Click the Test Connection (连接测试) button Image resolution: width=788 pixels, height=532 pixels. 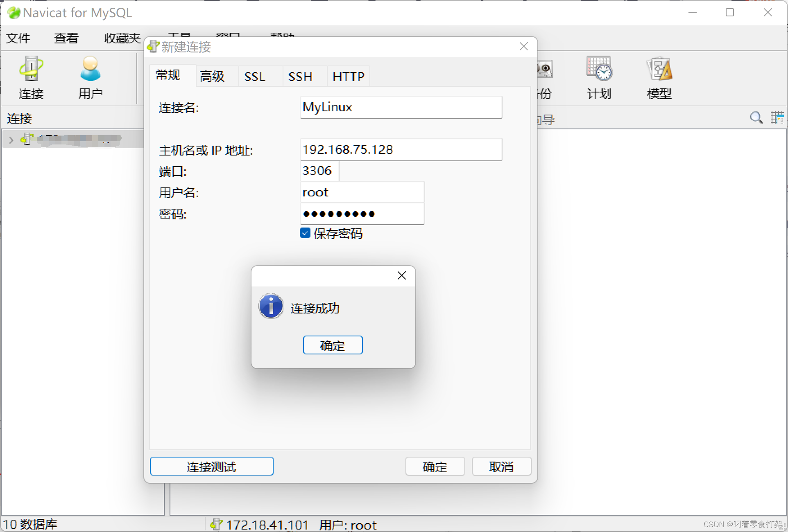(x=211, y=467)
